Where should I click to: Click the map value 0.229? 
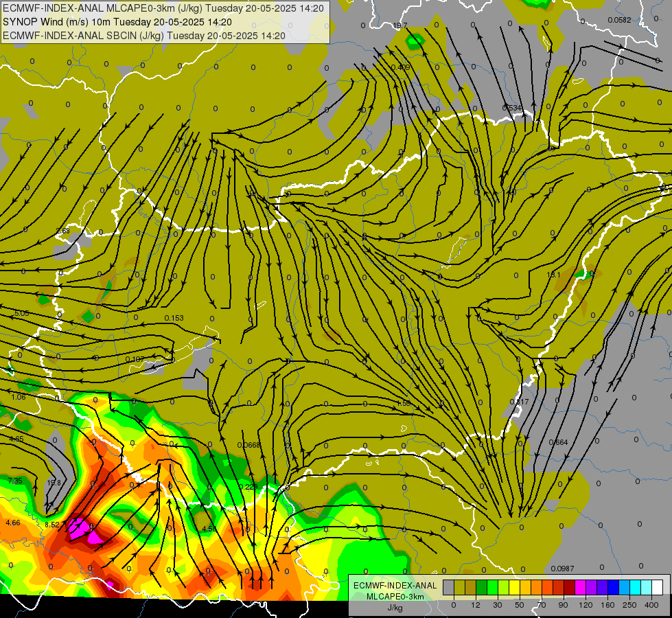[248, 487]
